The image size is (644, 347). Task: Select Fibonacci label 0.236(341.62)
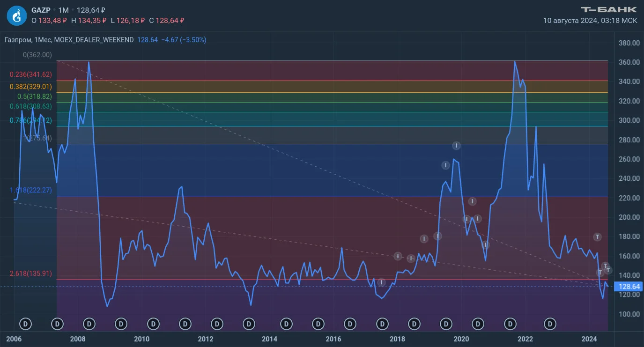(x=30, y=74)
